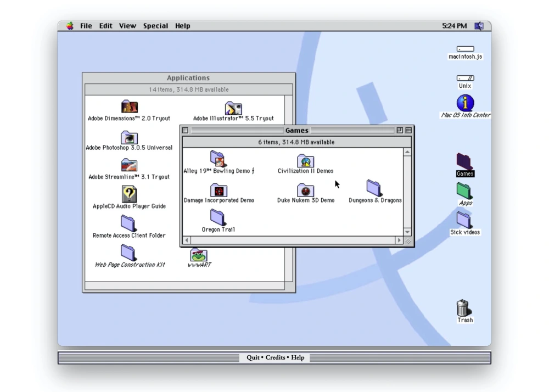
Task: Click the Trash icon on the desktop
Action: coord(463,308)
